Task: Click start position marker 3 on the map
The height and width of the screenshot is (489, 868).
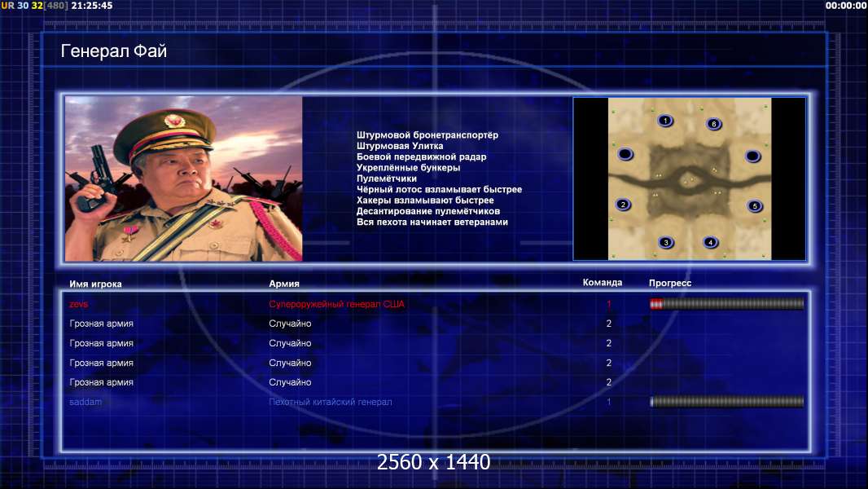Action: (666, 243)
